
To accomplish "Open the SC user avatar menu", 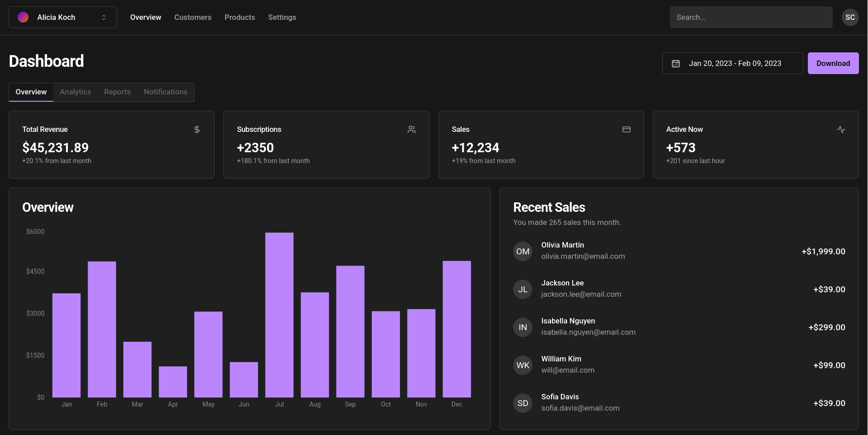I will coord(850,17).
